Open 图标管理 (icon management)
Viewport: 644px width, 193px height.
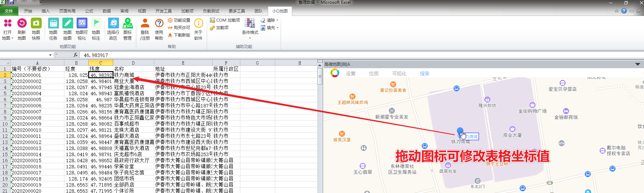tap(127, 23)
